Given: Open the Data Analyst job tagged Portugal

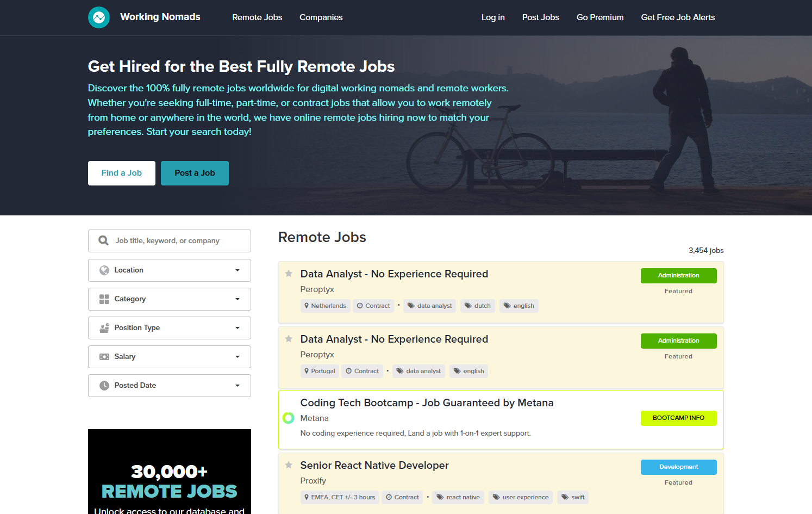Looking at the screenshot, I should [x=394, y=339].
